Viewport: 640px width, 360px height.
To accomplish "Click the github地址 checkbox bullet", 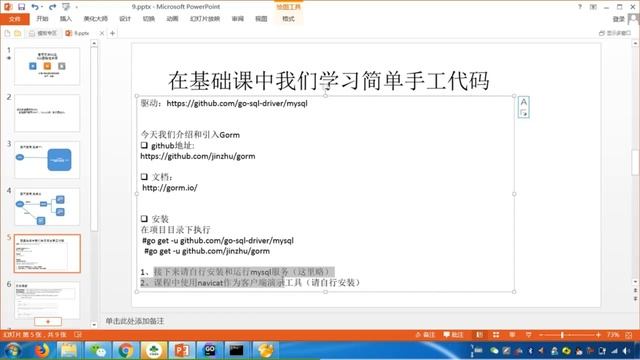I will tap(144, 145).
